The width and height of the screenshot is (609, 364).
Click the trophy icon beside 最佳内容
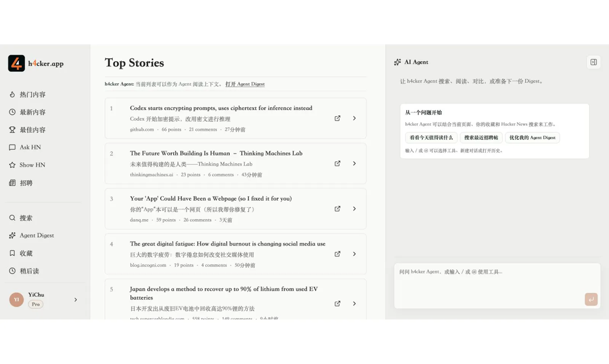(12, 130)
